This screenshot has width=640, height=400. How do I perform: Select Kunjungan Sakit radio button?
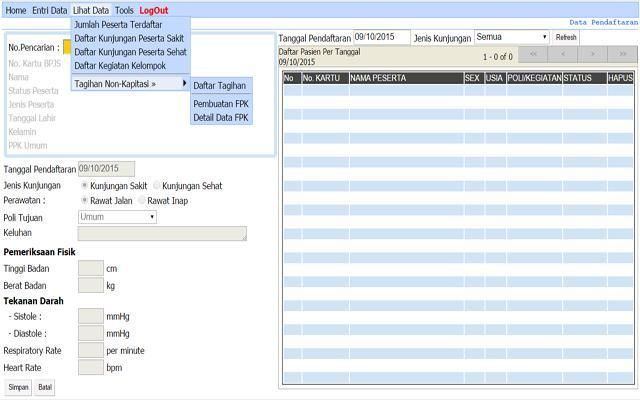pyautogui.click(x=84, y=185)
